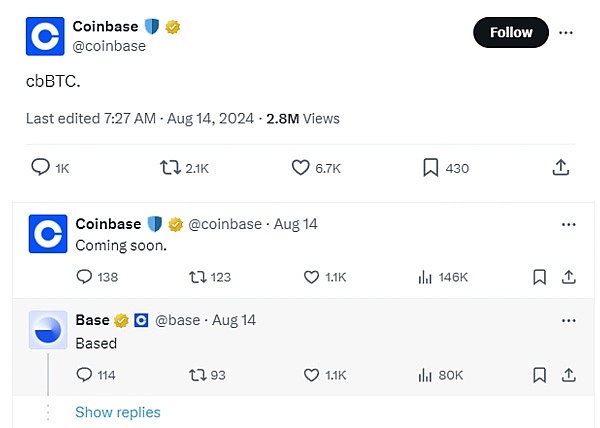Open the Base account avatar
600x428 pixels.
point(48,330)
